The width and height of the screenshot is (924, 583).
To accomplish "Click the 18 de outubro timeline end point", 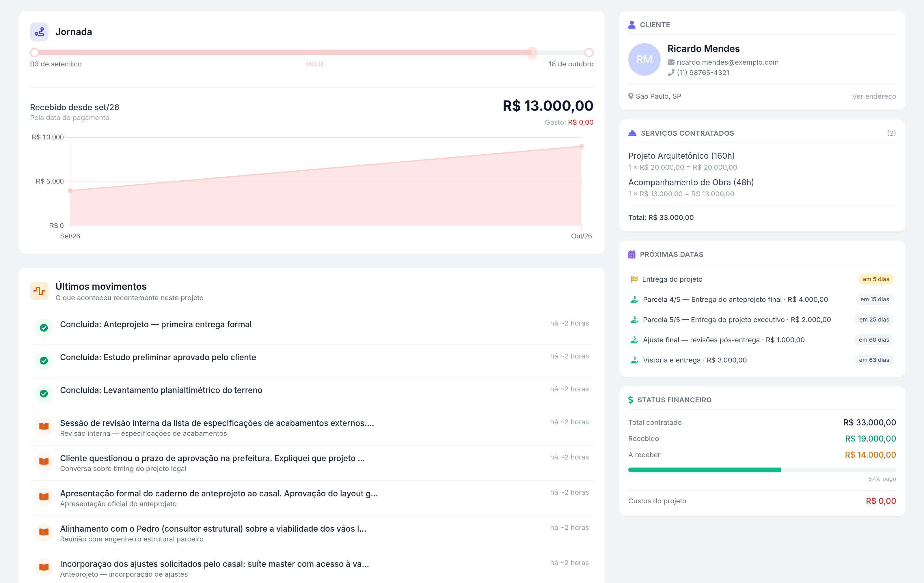I will (x=589, y=53).
